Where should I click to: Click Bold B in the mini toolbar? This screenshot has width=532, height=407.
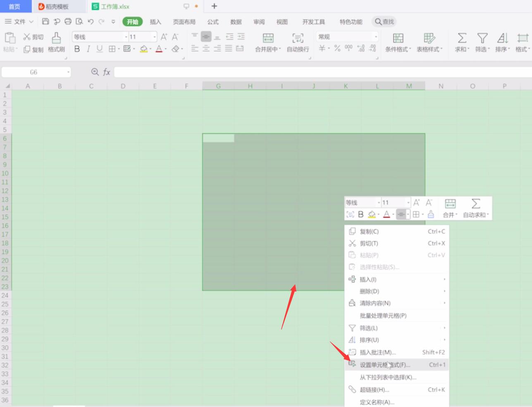(x=361, y=214)
